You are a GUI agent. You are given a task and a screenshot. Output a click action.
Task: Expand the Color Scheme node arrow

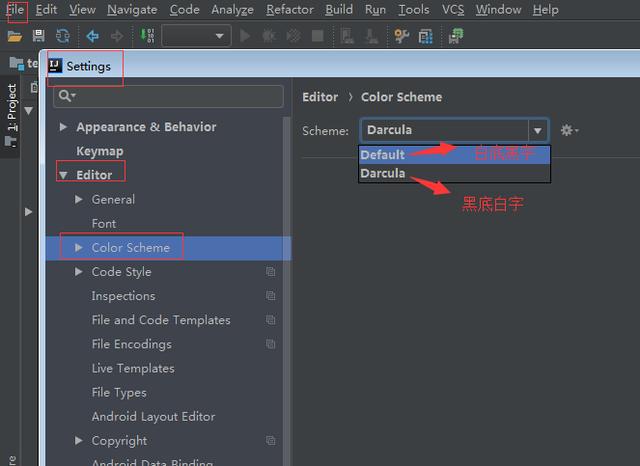coord(79,248)
